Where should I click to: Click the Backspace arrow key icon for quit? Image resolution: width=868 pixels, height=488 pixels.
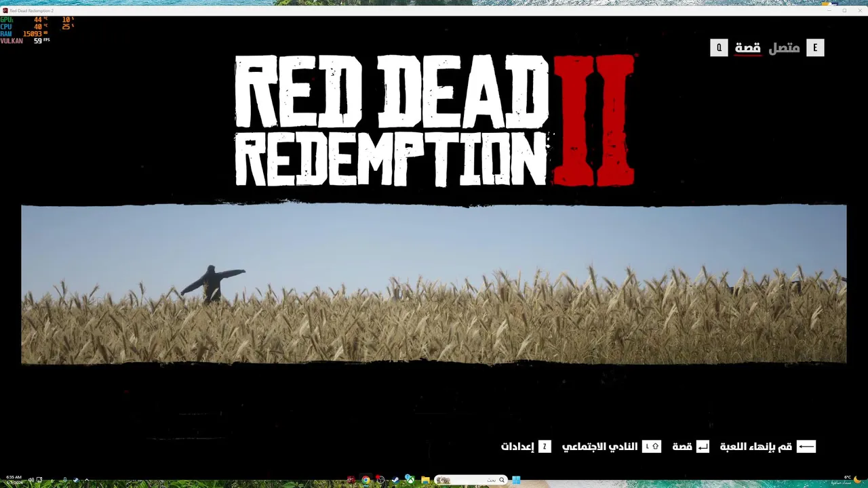tap(806, 447)
